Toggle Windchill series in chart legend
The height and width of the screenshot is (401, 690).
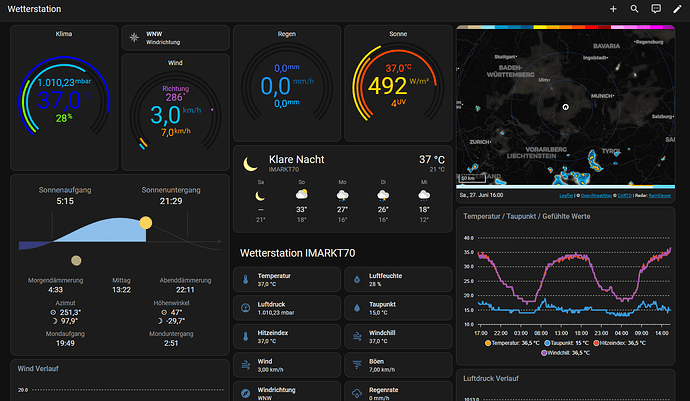565,353
